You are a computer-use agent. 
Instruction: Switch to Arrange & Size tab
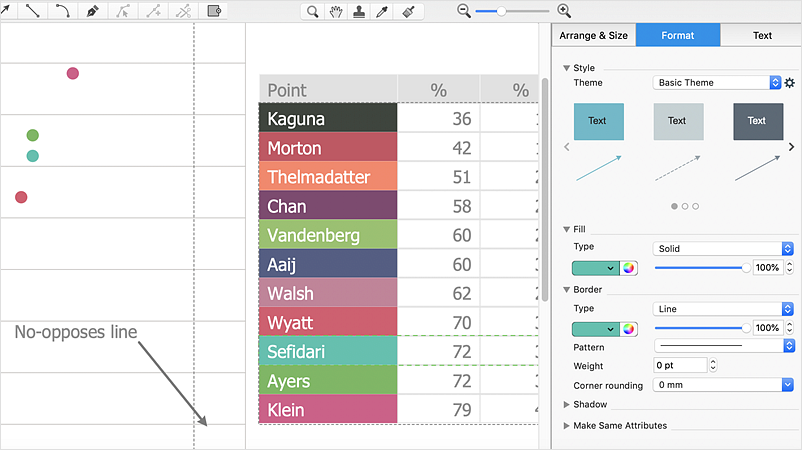pos(593,35)
